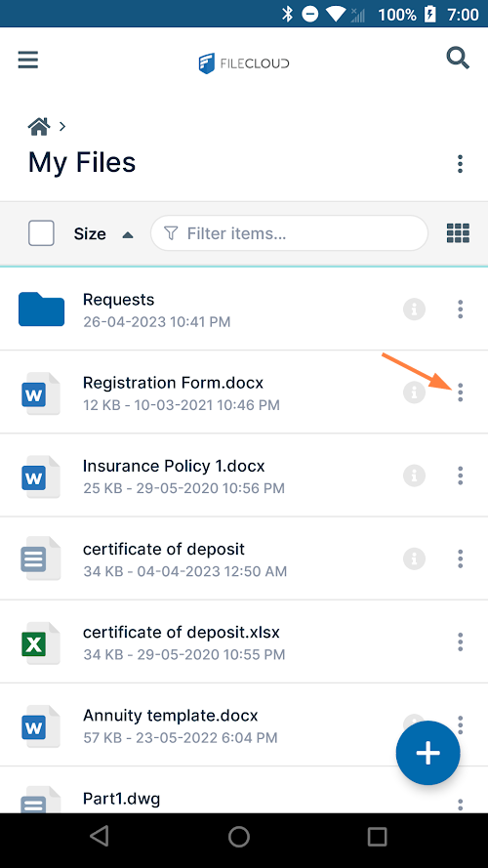The image size is (488, 868).
Task: Open options for certificate of deposit.xlsx
Action: 460,641
